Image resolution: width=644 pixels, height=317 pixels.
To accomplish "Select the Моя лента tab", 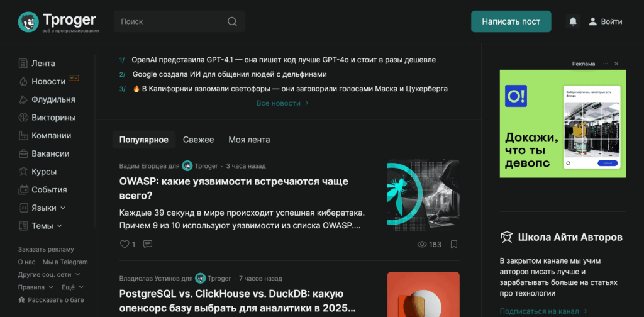I will pyautogui.click(x=249, y=140).
